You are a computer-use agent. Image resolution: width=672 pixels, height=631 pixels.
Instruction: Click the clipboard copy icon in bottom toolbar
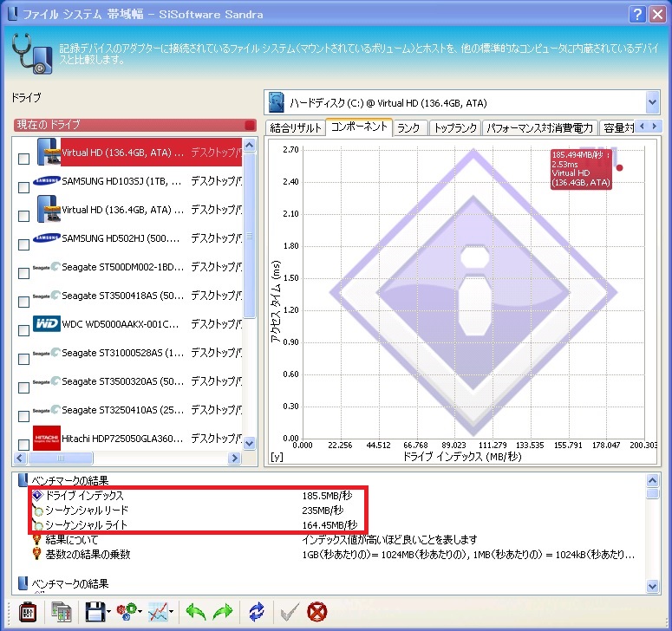pyautogui.click(x=28, y=612)
